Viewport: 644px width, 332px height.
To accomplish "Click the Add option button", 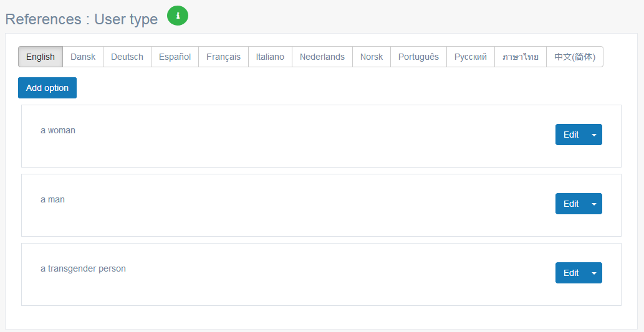I will pos(47,88).
